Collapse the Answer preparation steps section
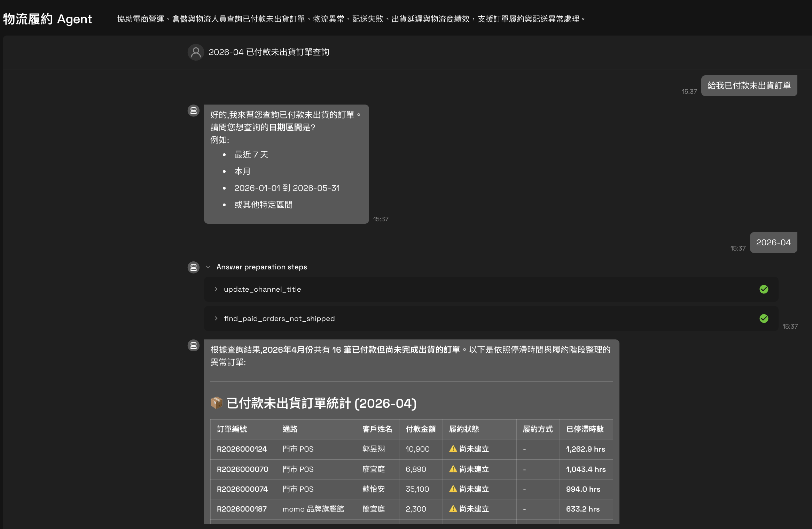The height and width of the screenshot is (529, 812). point(208,267)
